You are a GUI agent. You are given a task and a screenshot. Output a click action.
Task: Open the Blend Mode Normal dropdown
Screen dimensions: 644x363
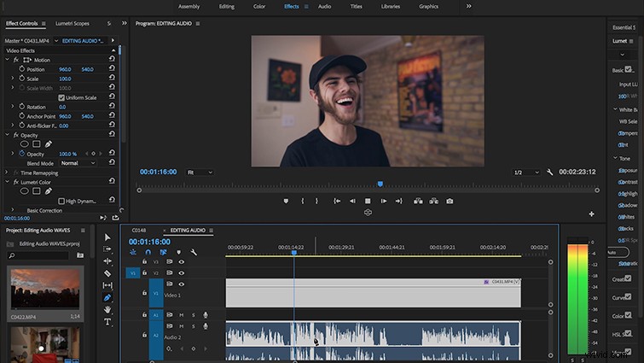(x=78, y=163)
